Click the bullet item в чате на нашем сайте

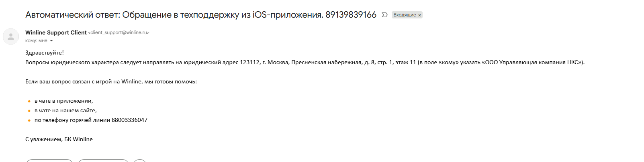[x=65, y=110]
